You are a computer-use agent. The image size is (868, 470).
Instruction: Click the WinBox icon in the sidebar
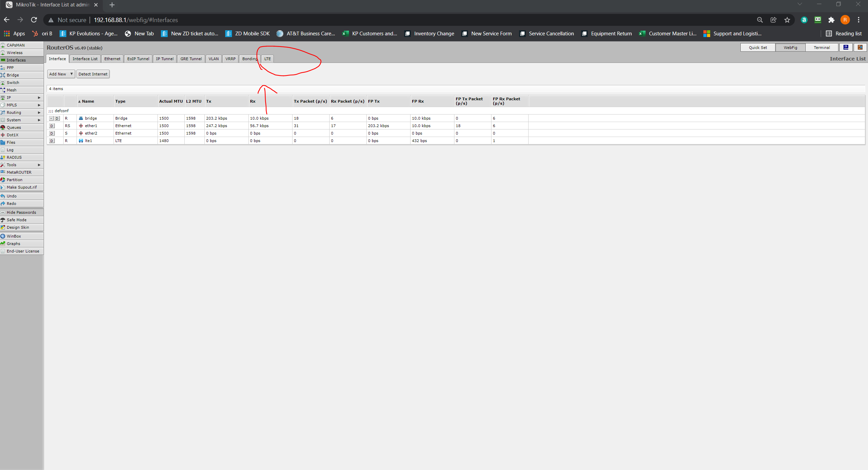click(3, 236)
